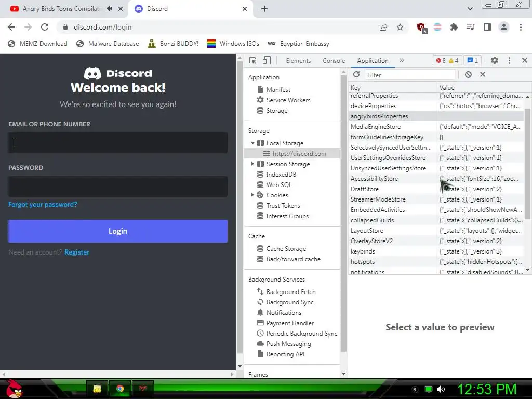The width and height of the screenshot is (532, 399).
Task: Open the Chrome profile avatar
Action: coord(504,27)
